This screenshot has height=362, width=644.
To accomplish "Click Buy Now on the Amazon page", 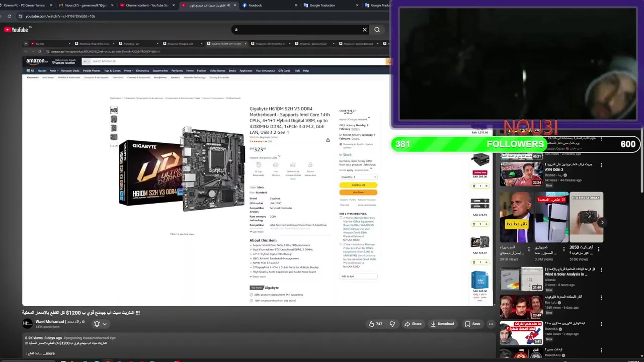I will pos(358,192).
